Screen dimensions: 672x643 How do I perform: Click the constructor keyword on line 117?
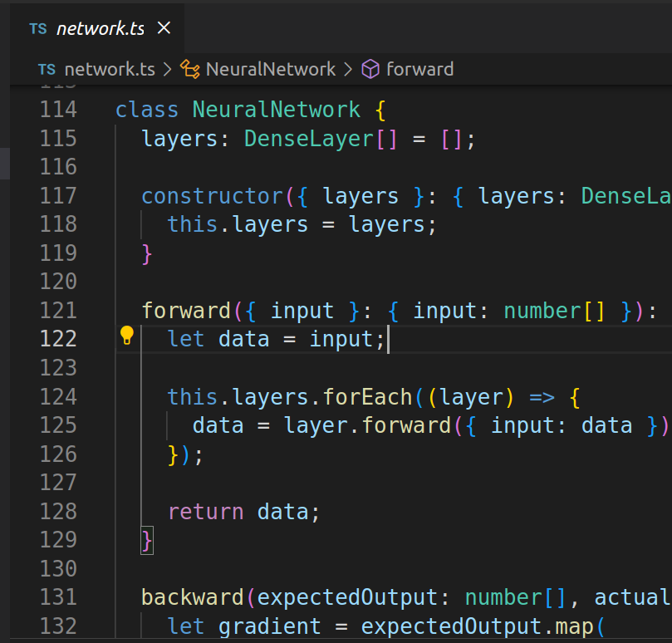[213, 196]
